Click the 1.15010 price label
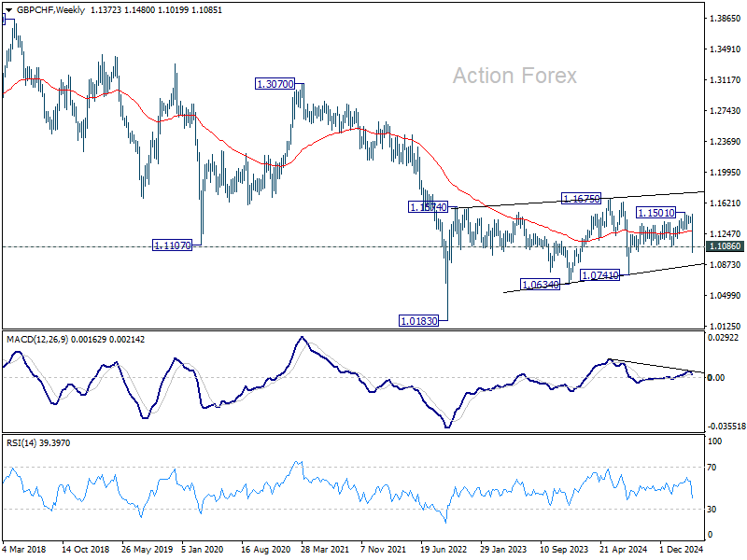Image resolution: width=747 pixels, height=560 pixels. coord(656,213)
